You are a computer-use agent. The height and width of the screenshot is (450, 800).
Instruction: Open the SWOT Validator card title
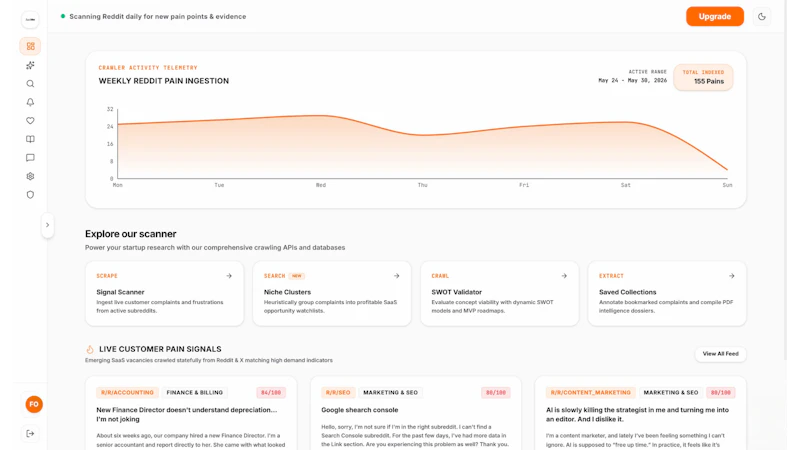coord(457,292)
